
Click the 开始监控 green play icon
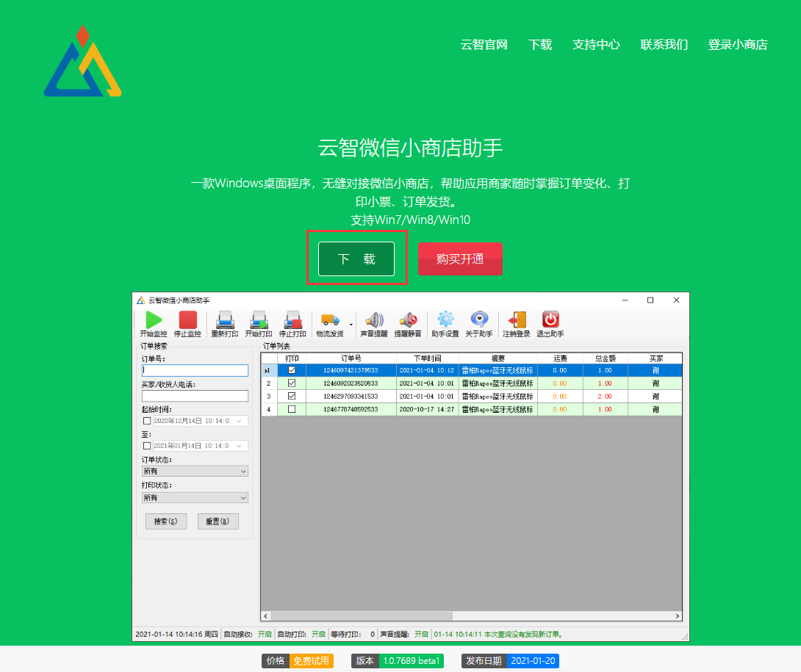[x=154, y=320]
